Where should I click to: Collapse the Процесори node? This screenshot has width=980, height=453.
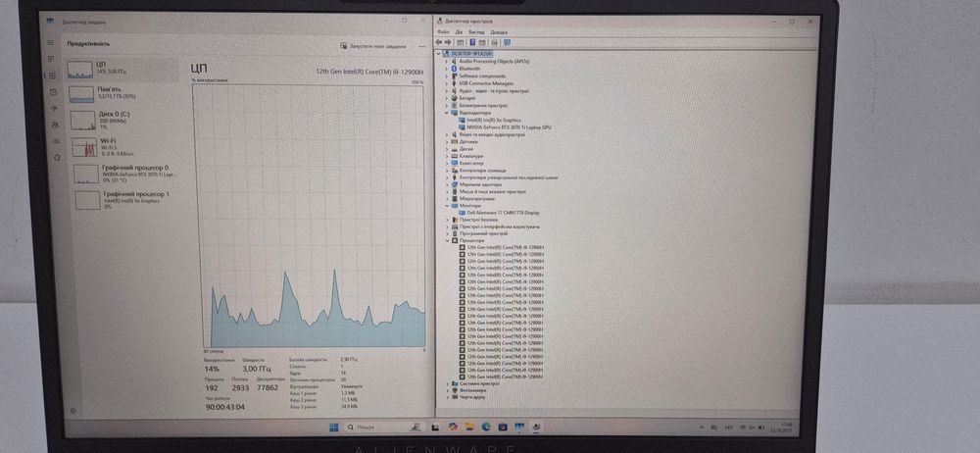tap(448, 240)
